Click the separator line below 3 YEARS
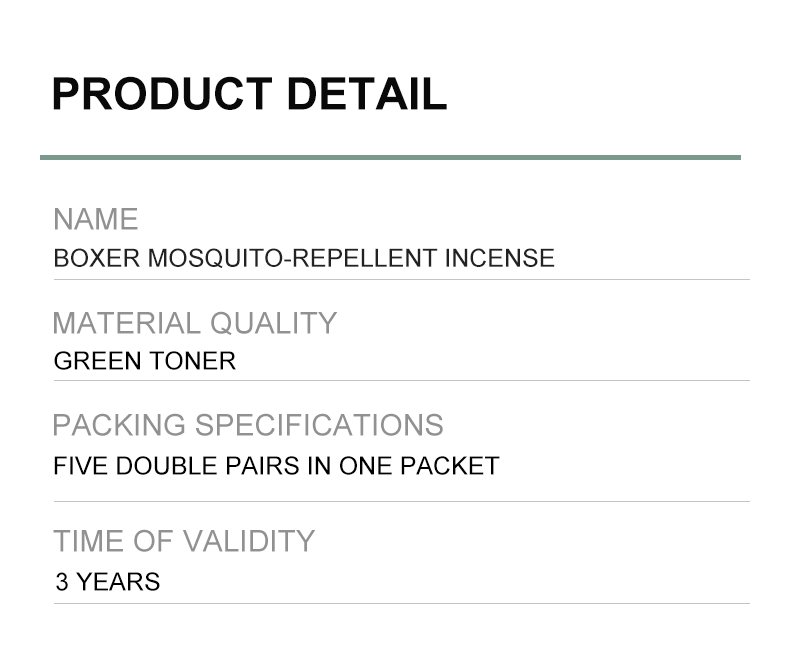This screenshot has width=790, height=665. click(x=402, y=603)
